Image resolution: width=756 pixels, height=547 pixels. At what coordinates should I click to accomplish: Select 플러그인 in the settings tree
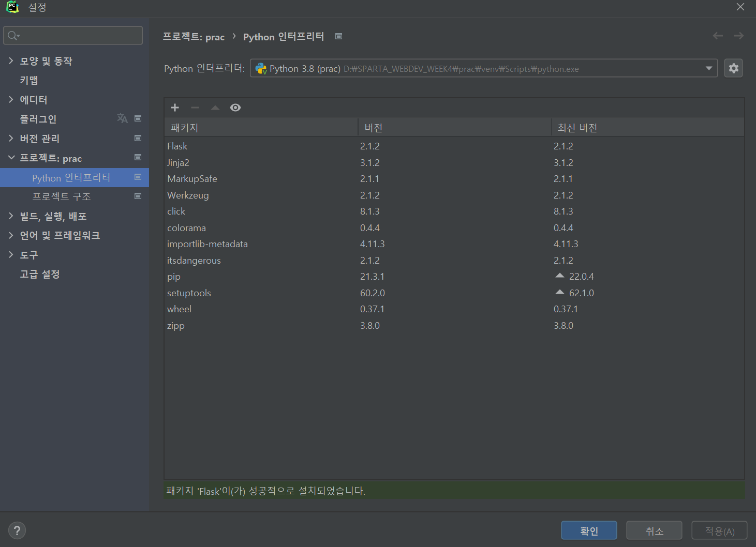click(x=38, y=119)
